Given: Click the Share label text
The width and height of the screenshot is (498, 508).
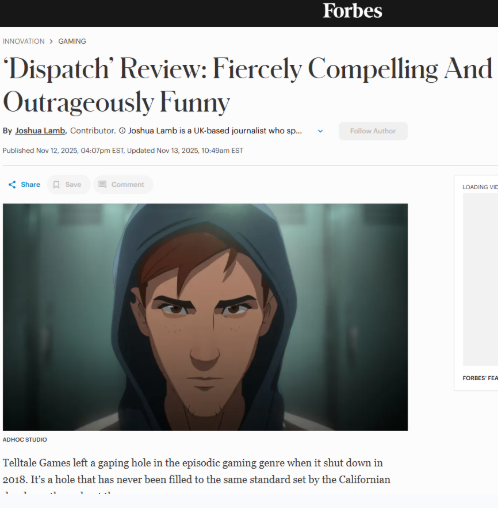Looking at the screenshot, I should click(30, 185).
